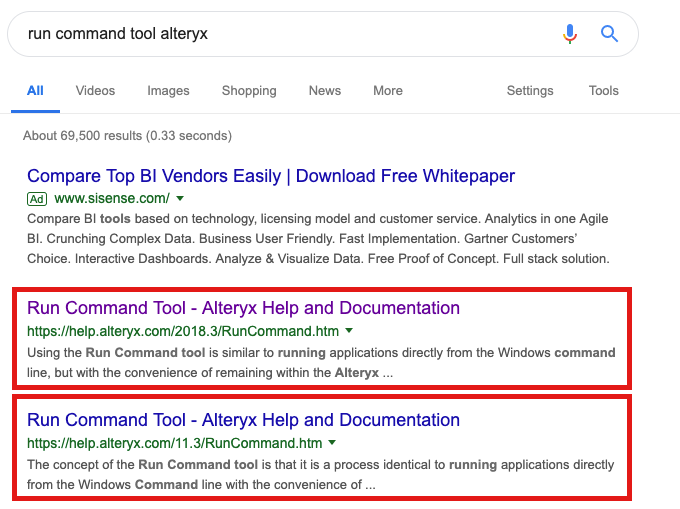
Task: Expand the dropdown arrow beside sisense.com
Action: point(180,199)
